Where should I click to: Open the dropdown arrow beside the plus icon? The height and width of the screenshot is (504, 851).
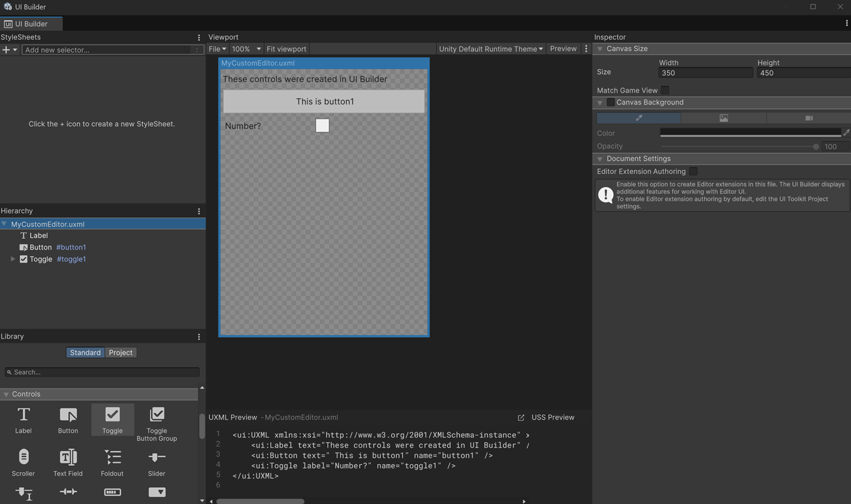tap(15, 49)
